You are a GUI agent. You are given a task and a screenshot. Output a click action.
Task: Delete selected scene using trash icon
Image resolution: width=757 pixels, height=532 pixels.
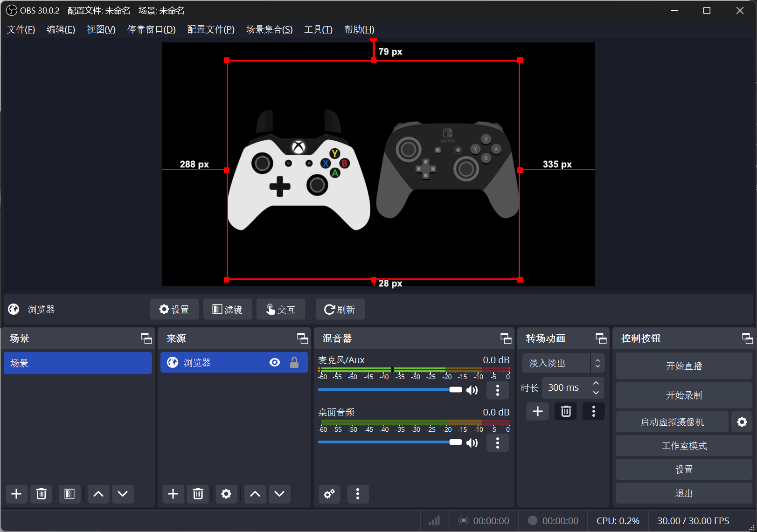(41, 494)
